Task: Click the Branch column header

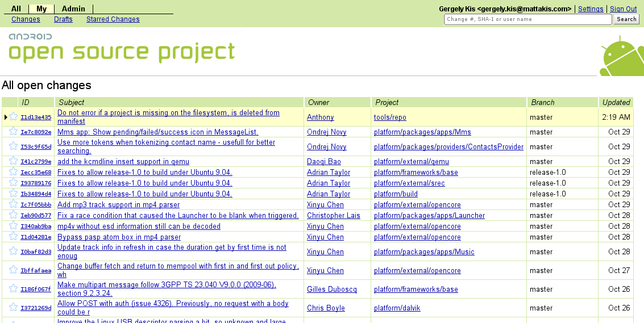Action: click(x=562, y=102)
